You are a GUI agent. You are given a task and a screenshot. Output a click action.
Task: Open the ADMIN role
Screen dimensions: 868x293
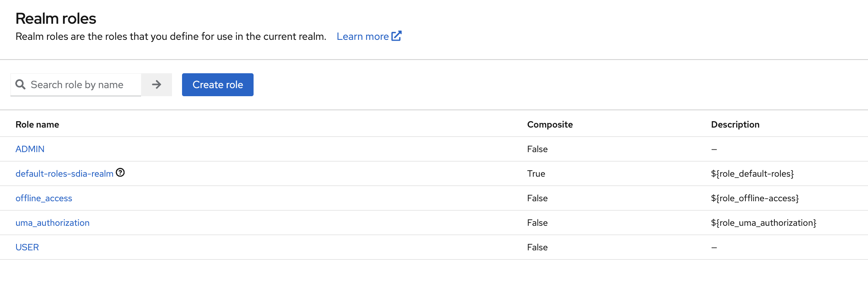click(x=30, y=149)
